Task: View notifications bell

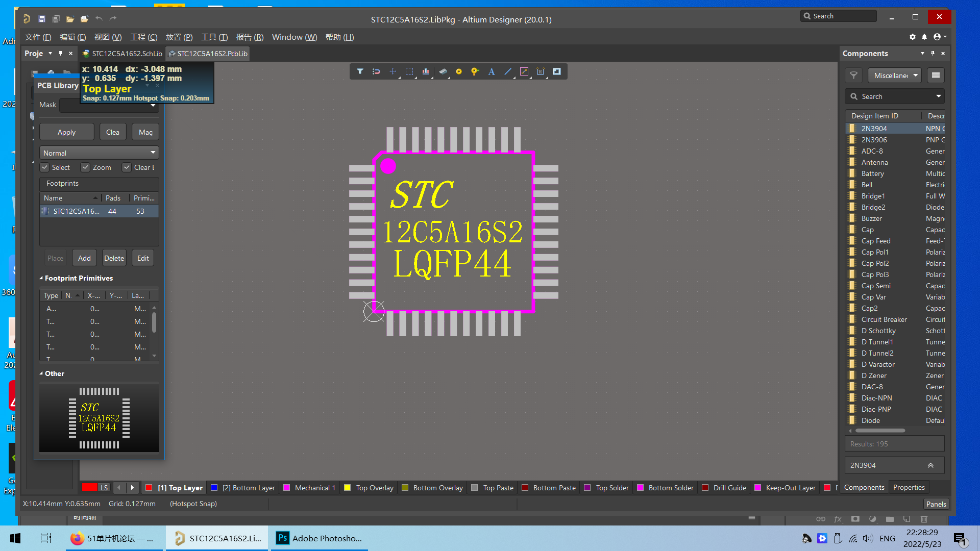Action: [924, 37]
